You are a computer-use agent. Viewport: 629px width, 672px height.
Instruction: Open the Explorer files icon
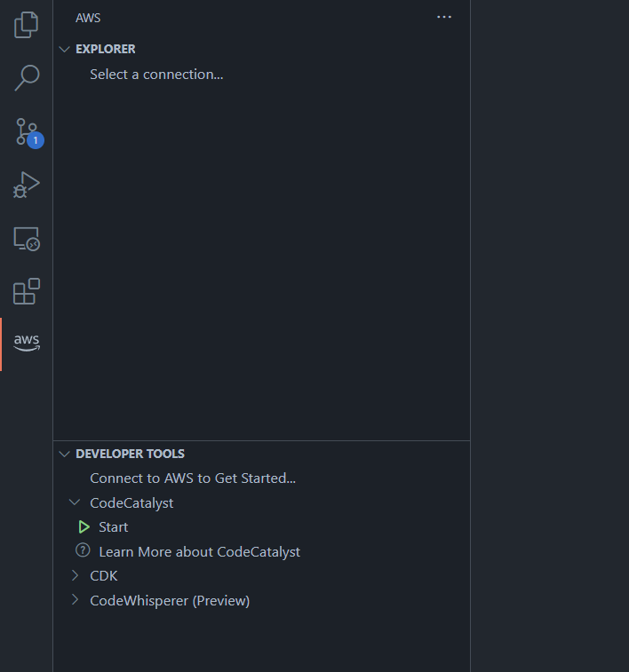click(x=27, y=25)
